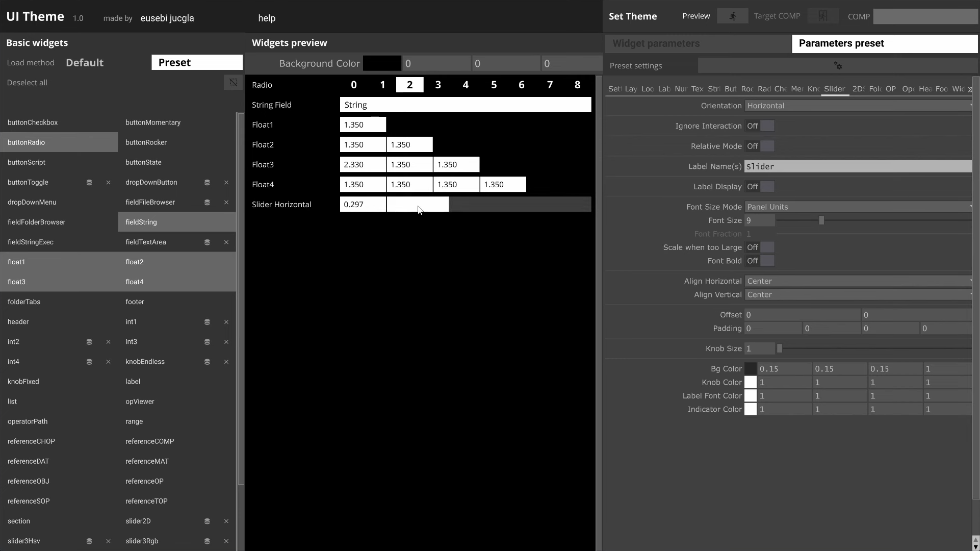980x551 pixels.
Task: Click the exit door Target COMP icon
Action: tap(822, 16)
